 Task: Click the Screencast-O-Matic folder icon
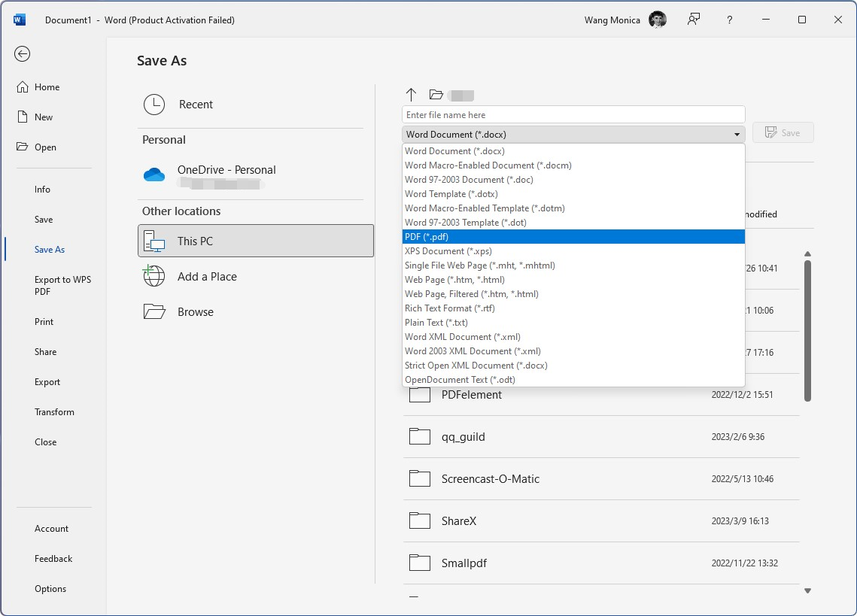(x=420, y=478)
